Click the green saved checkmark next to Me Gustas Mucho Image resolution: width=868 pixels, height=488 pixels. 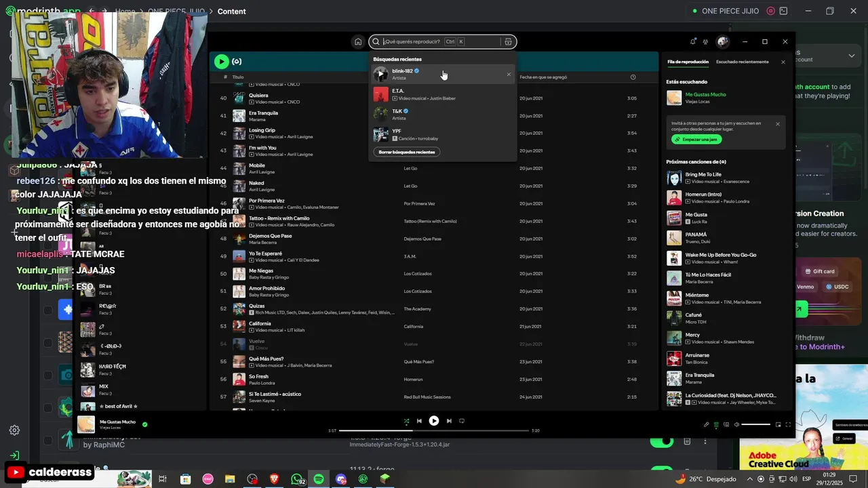point(144,425)
